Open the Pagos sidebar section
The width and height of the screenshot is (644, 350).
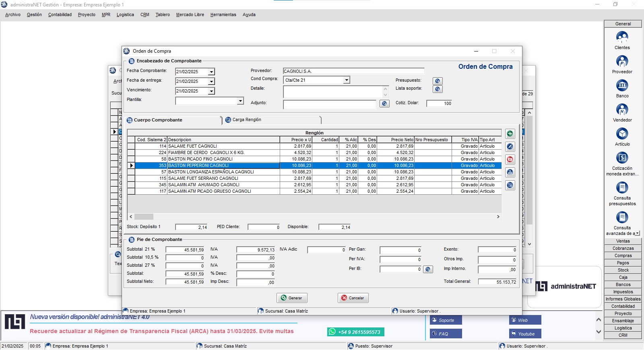[x=623, y=263]
